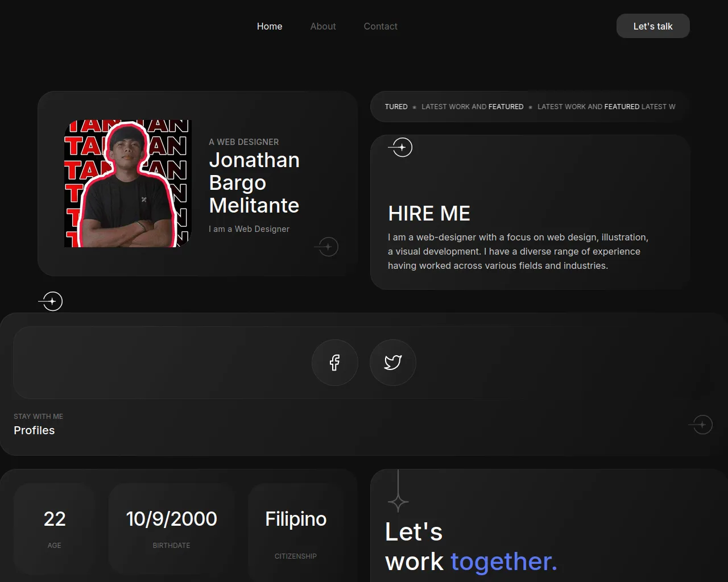Open the Twitter profile icon
728x582 pixels.
pyautogui.click(x=392, y=362)
